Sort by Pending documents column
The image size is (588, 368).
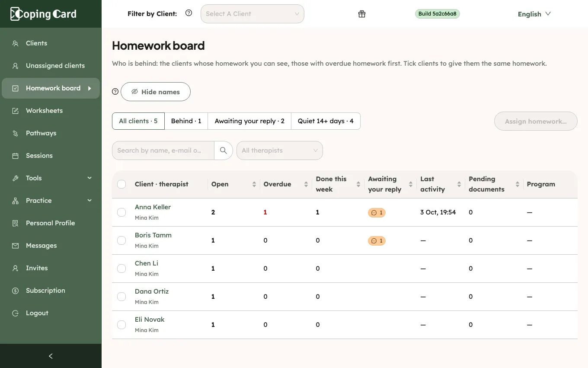click(x=518, y=184)
